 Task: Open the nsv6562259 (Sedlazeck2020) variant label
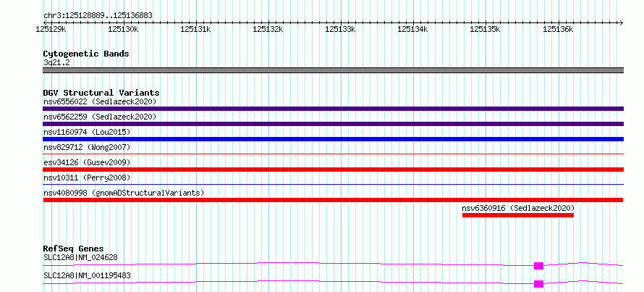tap(100, 117)
